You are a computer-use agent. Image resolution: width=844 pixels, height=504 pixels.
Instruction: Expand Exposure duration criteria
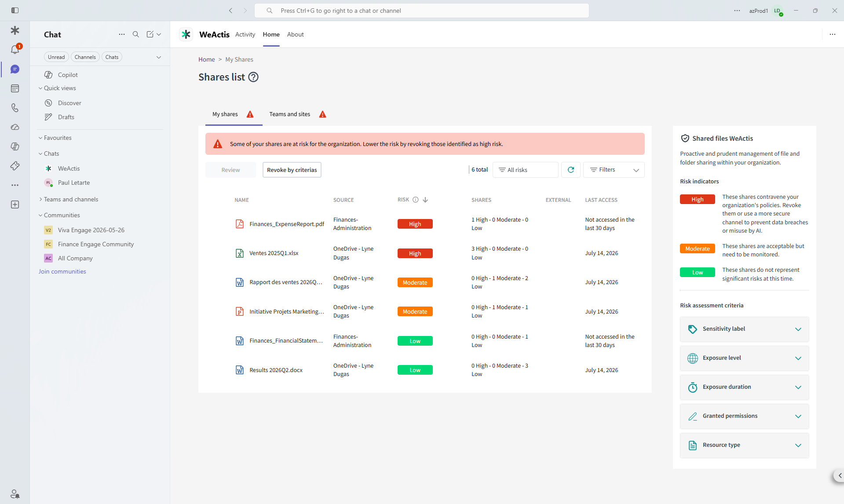coord(744,387)
